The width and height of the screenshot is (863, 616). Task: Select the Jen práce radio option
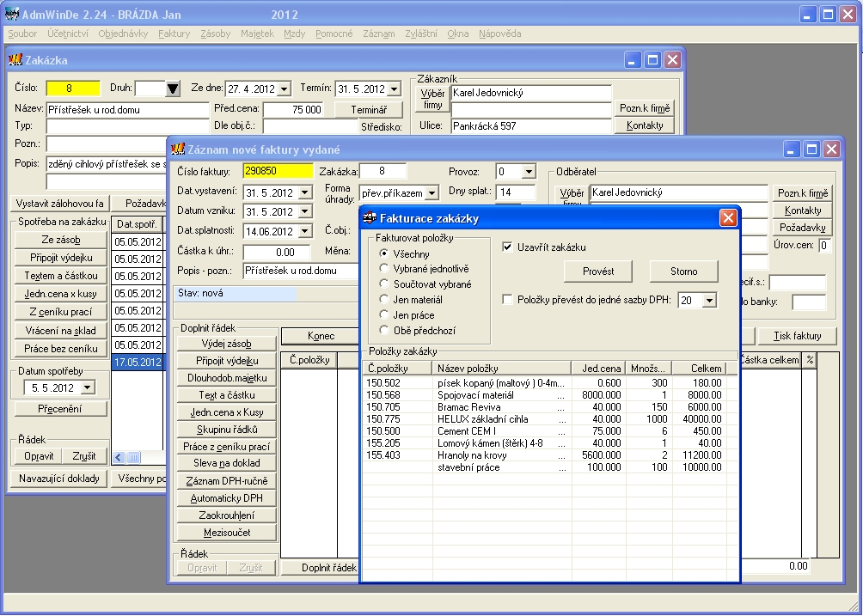[x=384, y=315]
